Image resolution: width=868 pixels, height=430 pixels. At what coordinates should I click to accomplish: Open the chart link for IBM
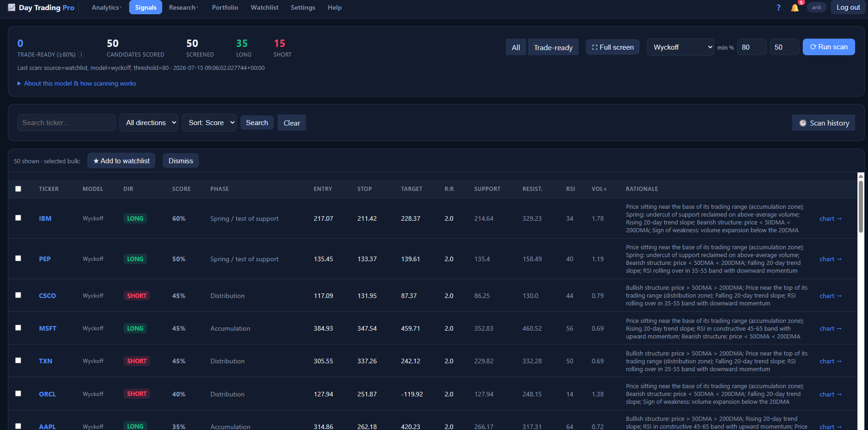point(830,218)
